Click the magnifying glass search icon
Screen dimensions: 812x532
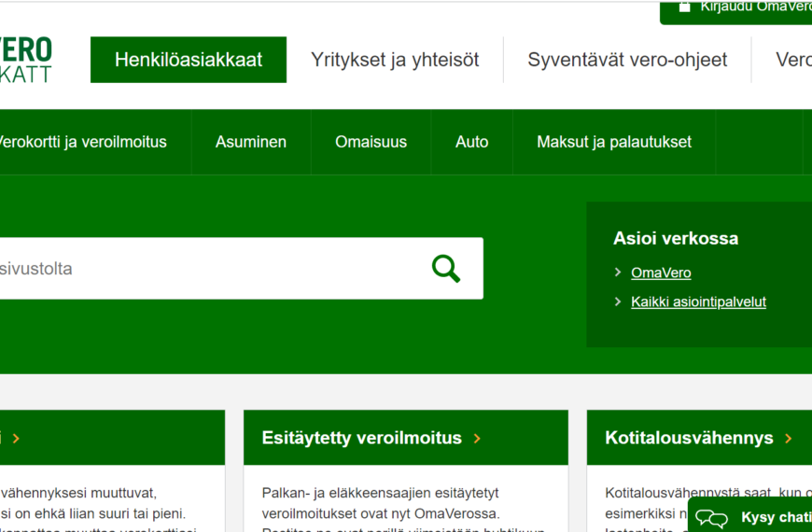[446, 269]
